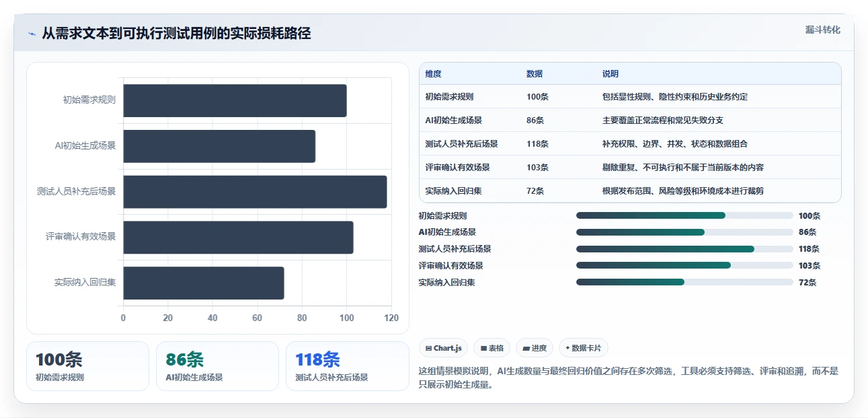Click the 初始需求规则 progress bar
Screen dimensions: 868x418
point(684,215)
